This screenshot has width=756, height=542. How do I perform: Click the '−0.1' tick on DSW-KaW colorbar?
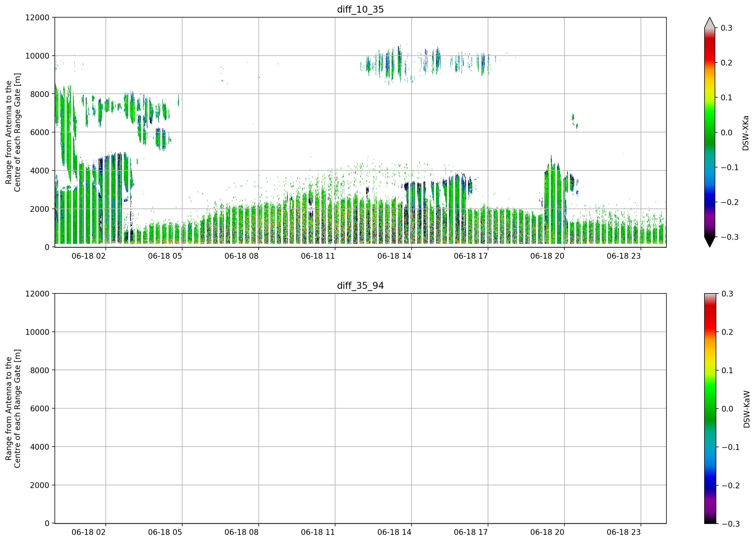pyautogui.click(x=730, y=447)
